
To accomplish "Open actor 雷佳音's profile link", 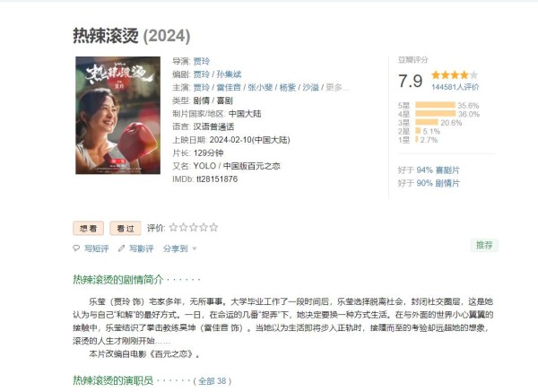I will pyautogui.click(x=229, y=88).
